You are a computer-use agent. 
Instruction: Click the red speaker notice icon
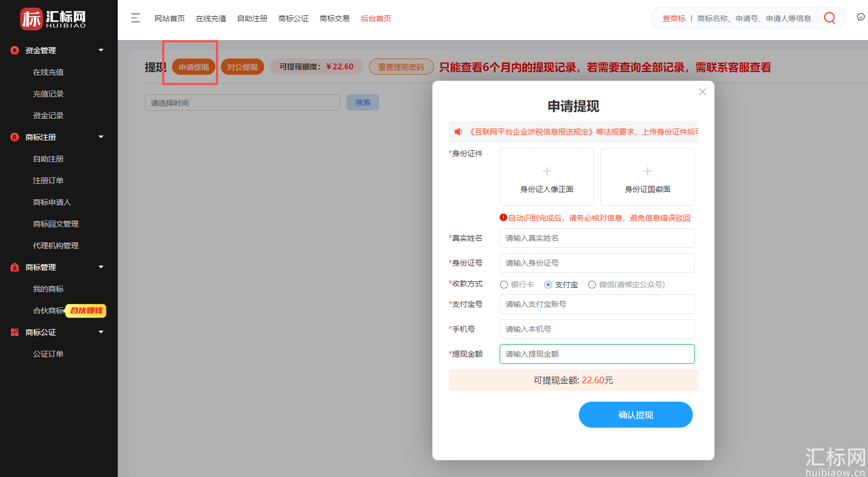458,132
